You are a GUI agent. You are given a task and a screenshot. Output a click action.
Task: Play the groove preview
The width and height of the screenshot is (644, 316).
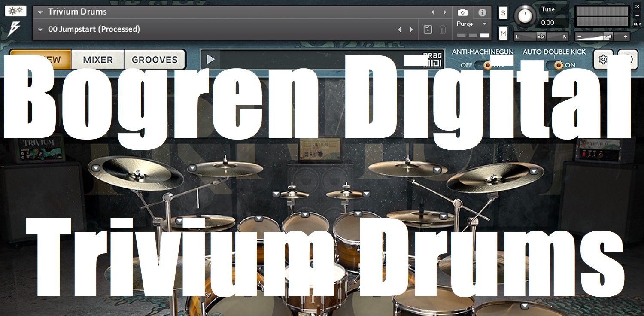coord(210,59)
